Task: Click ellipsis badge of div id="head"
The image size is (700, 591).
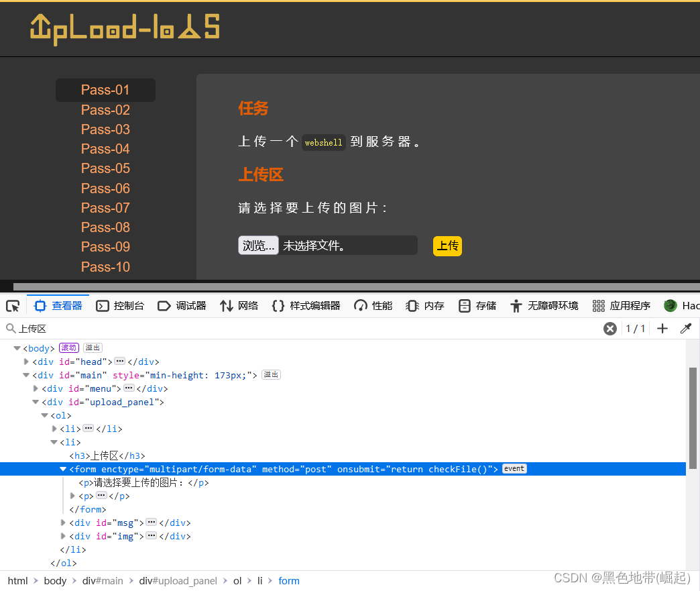Action: point(119,362)
